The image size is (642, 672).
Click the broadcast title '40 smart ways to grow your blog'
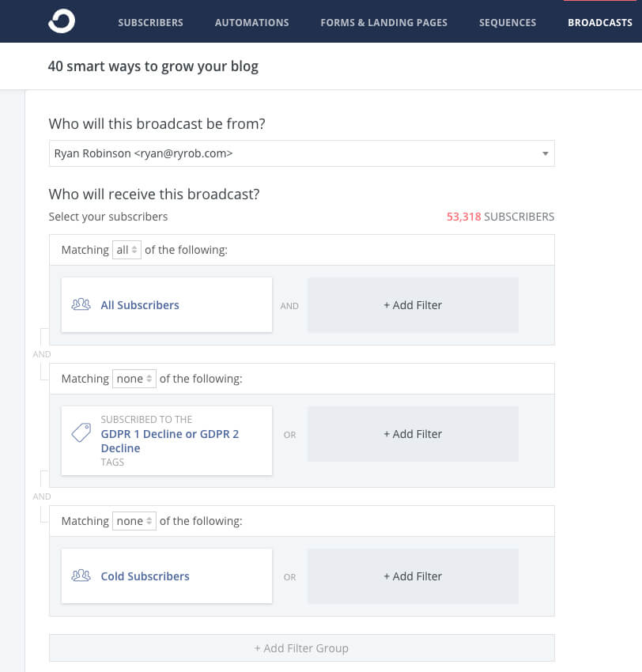pos(153,66)
